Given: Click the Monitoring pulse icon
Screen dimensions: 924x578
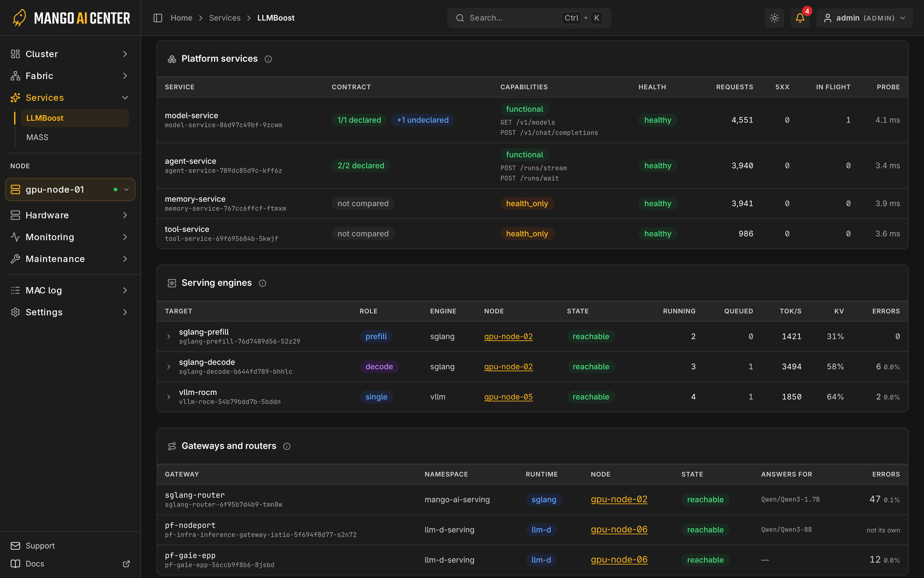Looking at the screenshot, I should (15, 237).
